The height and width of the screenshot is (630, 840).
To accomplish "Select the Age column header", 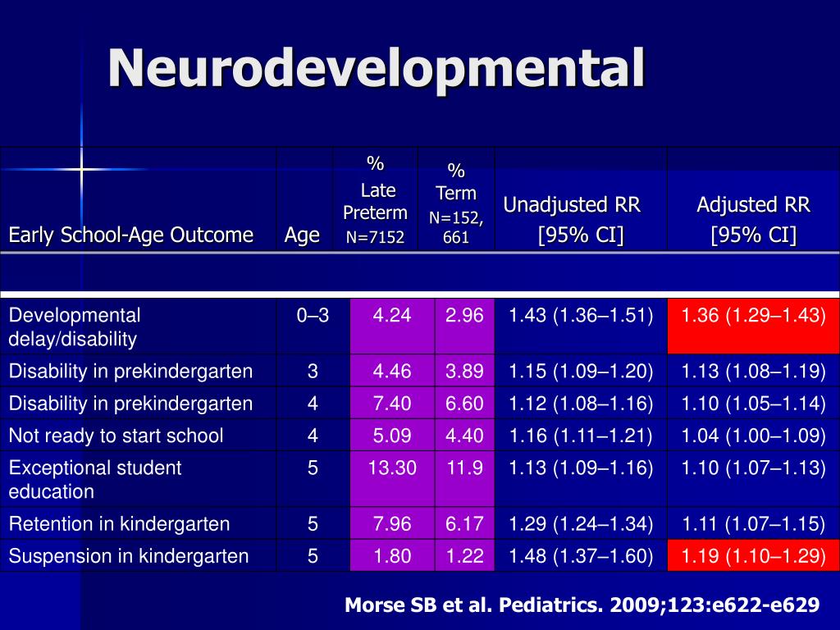I will (302, 235).
